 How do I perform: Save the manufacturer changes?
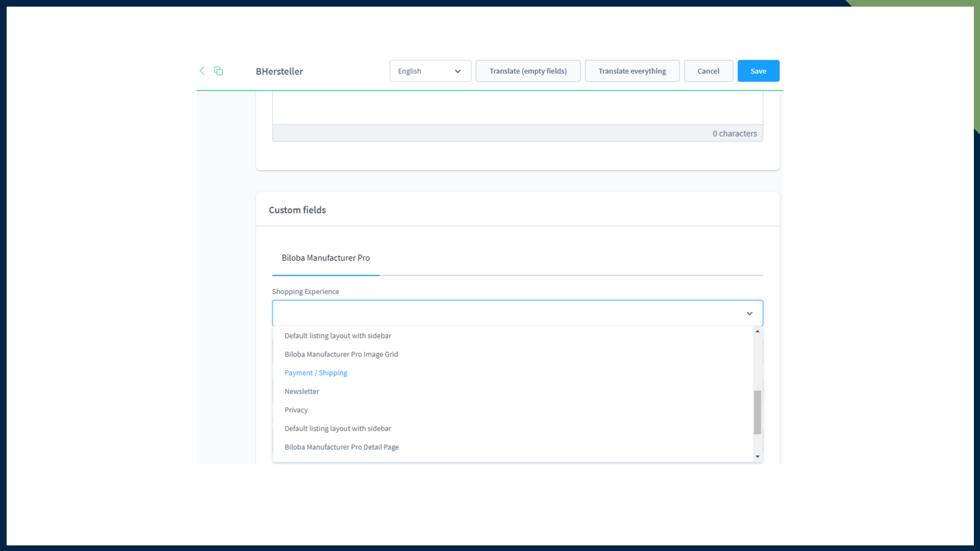point(758,71)
